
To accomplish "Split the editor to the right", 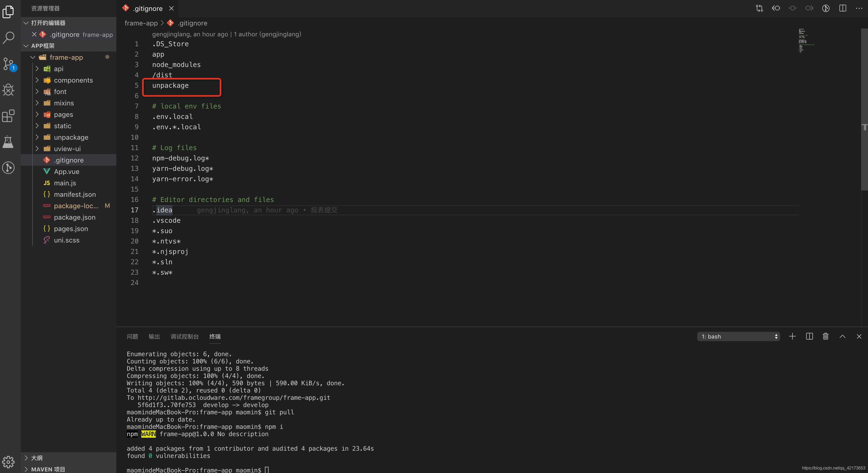I will pyautogui.click(x=842, y=8).
